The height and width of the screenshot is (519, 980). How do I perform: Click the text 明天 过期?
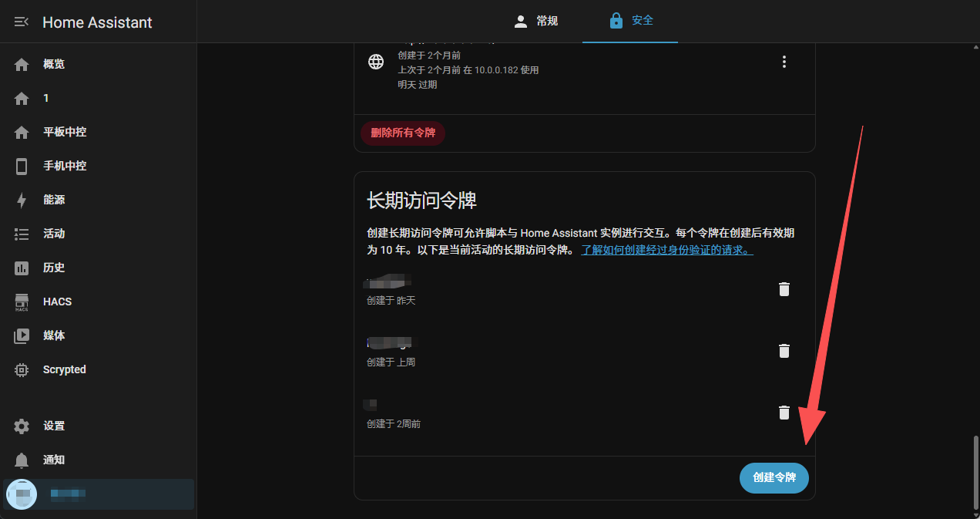[417, 85]
